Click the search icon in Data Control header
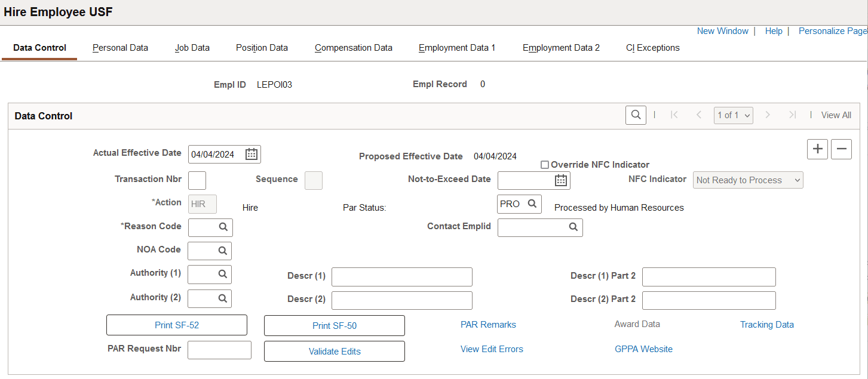The image size is (868, 379). [635, 115]
